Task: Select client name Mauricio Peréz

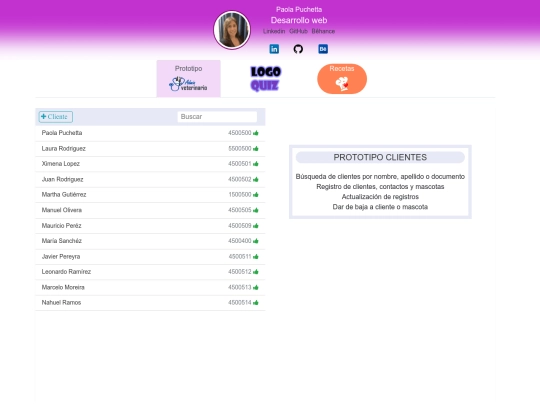Action: [61, 226]
